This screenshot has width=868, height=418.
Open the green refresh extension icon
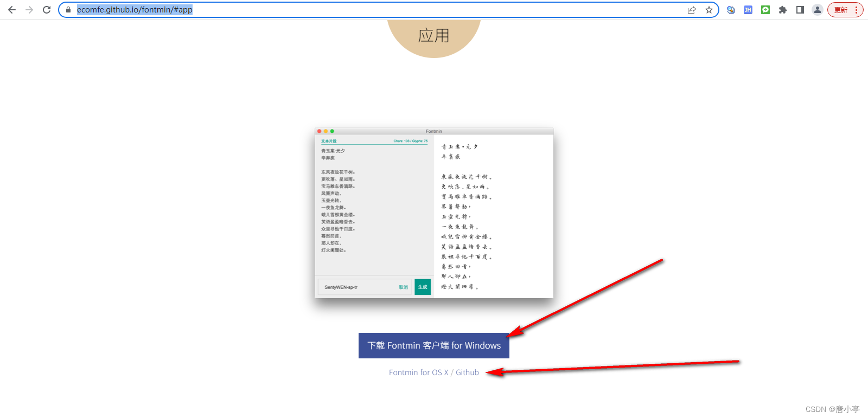765,10
